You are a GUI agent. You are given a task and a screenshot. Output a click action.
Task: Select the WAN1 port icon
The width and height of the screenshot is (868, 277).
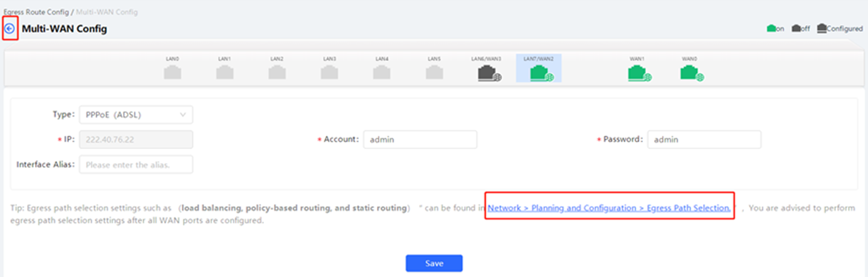638,73
